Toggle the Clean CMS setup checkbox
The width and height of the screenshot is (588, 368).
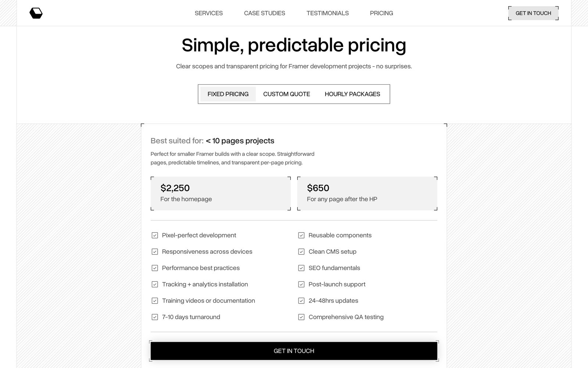click(x=301, y=252)
